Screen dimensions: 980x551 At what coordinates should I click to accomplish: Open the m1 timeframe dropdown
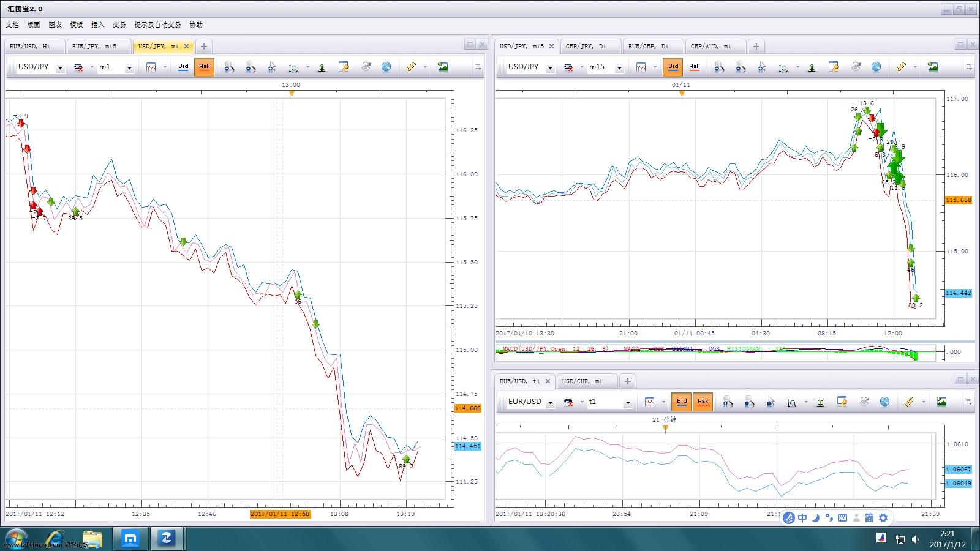point(129,67)
